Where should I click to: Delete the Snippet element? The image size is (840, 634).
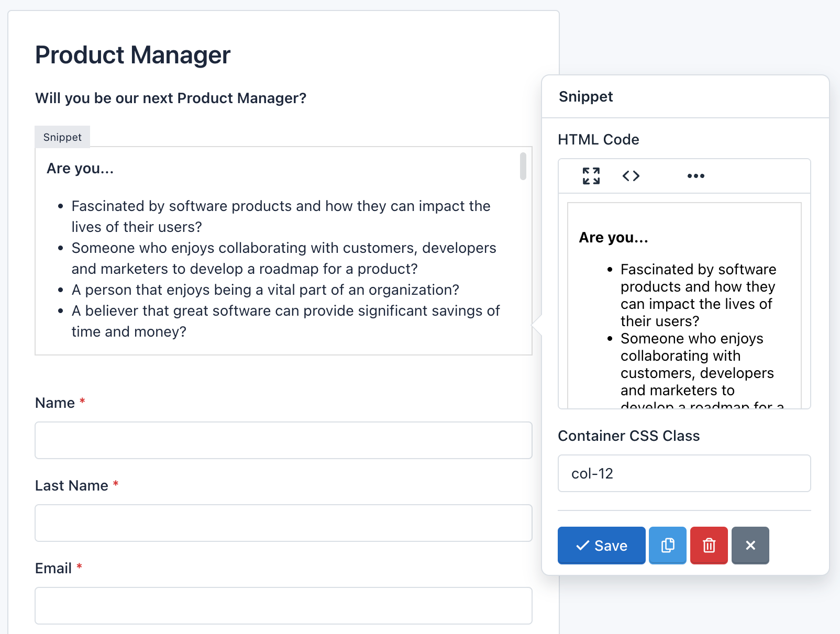(x=709, y=546)
